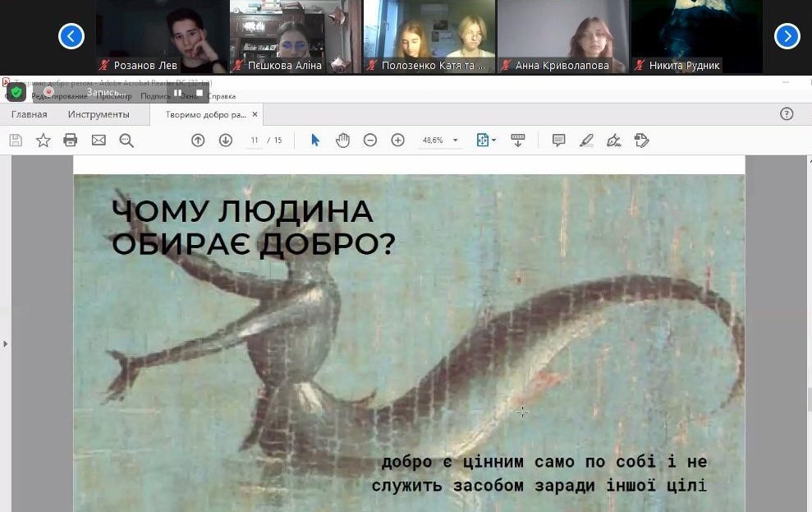Show previous participants with left arrow
This screenshot has width=812, height=512.
[71, 36]
